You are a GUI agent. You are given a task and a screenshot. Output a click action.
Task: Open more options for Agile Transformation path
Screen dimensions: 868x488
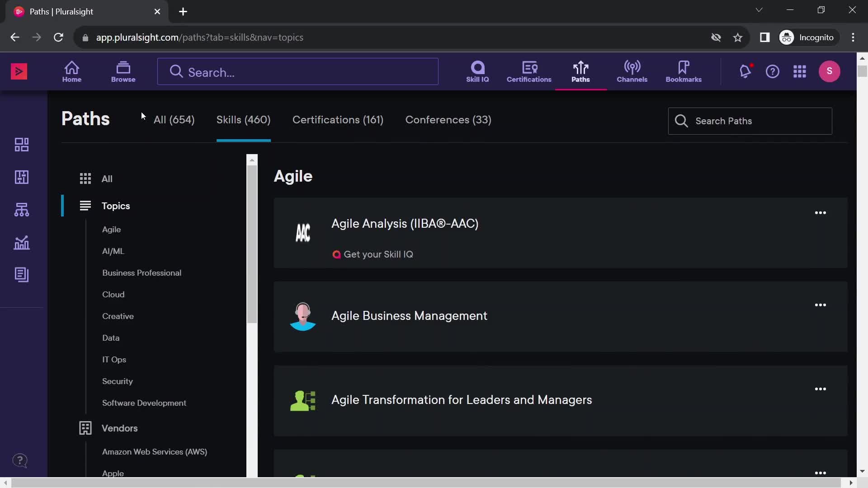click(821, 389)
